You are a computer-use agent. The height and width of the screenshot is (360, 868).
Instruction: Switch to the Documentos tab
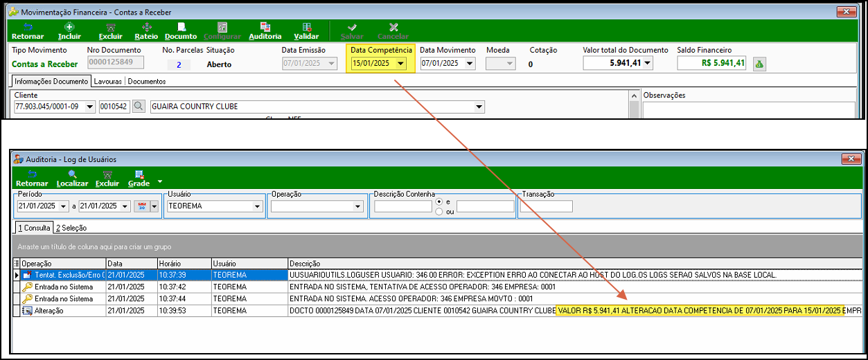coord(147,81)
